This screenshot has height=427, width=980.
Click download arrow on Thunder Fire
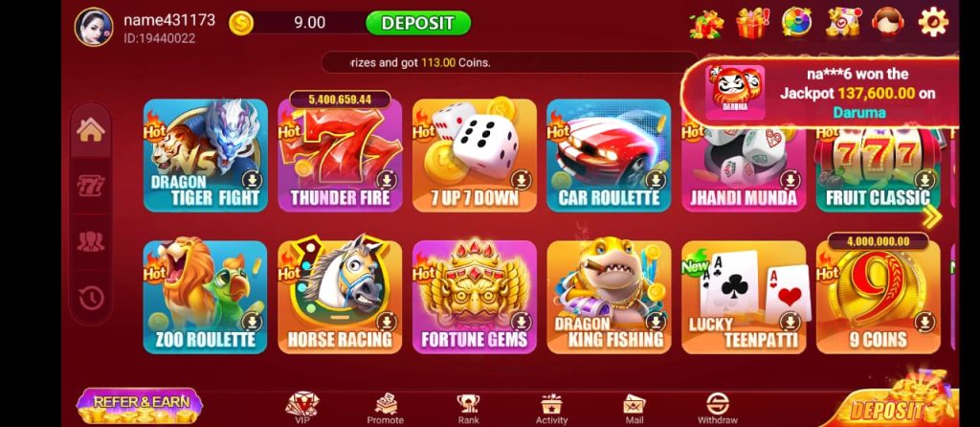pyautogui.click(x=387, y=181)
